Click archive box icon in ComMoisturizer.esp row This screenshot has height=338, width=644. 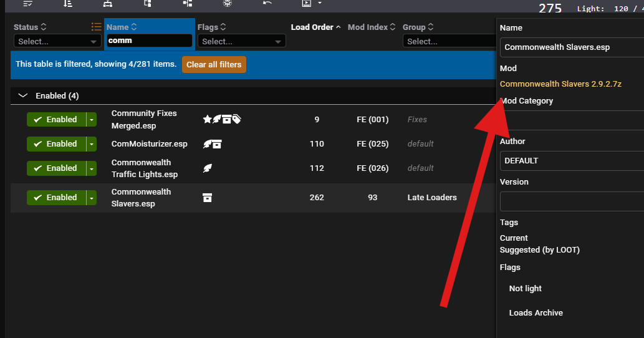click(218, 144)
